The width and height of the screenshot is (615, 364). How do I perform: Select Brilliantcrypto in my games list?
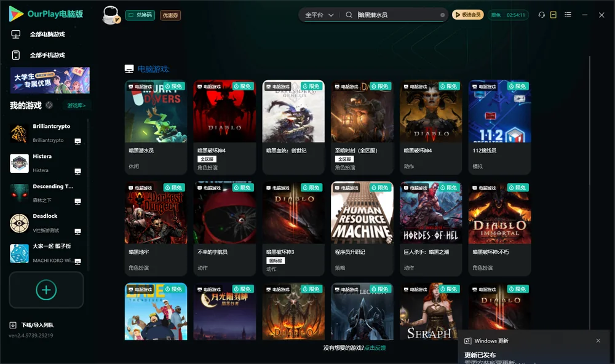pyautogui.click(x=46, y=133)
